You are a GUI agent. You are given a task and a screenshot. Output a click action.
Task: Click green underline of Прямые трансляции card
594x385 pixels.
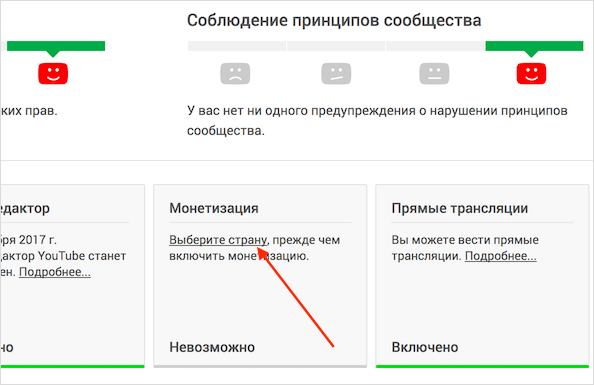coord(482,366)
